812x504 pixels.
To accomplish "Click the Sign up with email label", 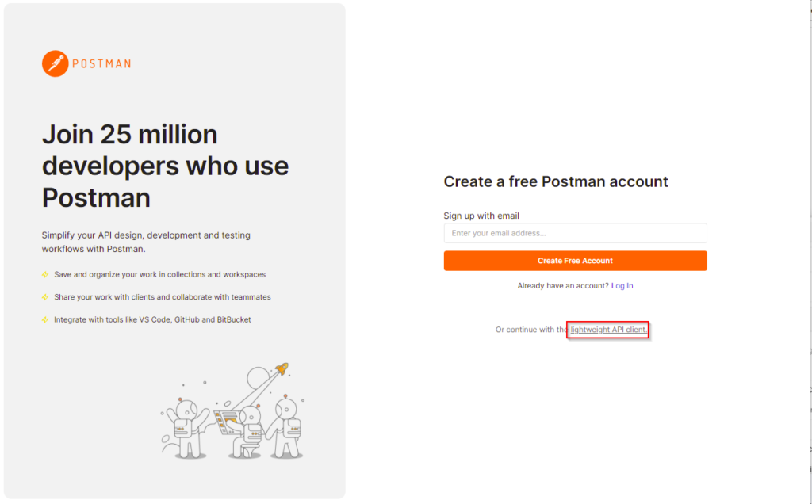I will tap(481, 216).
